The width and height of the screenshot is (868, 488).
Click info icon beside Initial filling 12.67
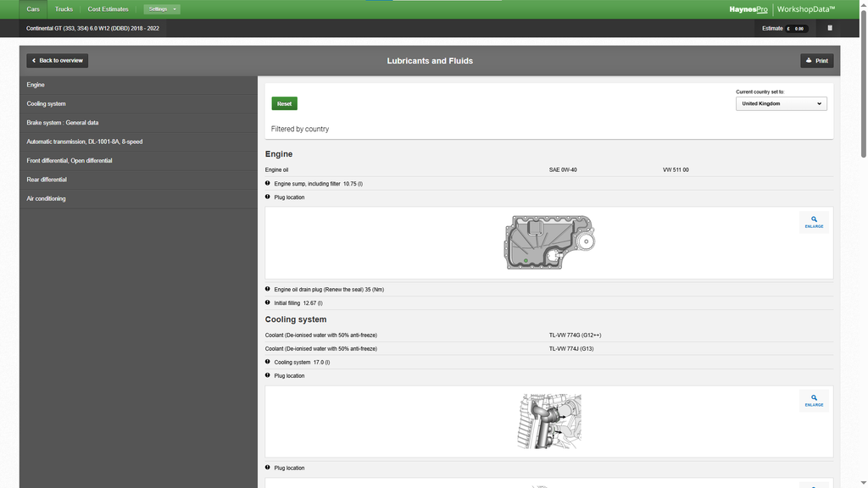pos(267,302)
